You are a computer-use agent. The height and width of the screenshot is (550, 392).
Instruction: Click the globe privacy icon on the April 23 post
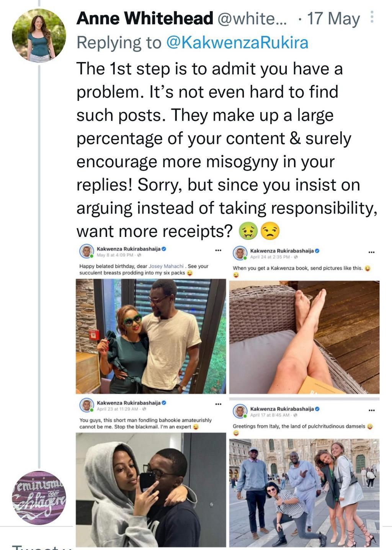coord(144,409)
